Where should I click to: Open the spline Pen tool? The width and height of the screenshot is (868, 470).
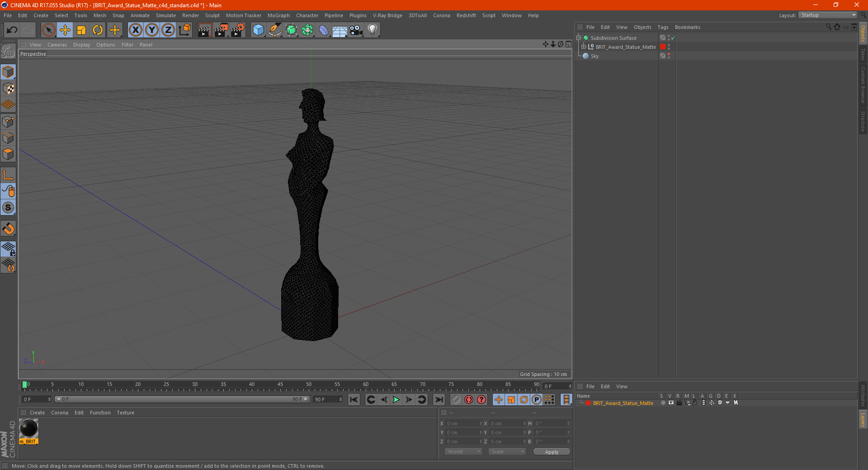tap(274, 30)
